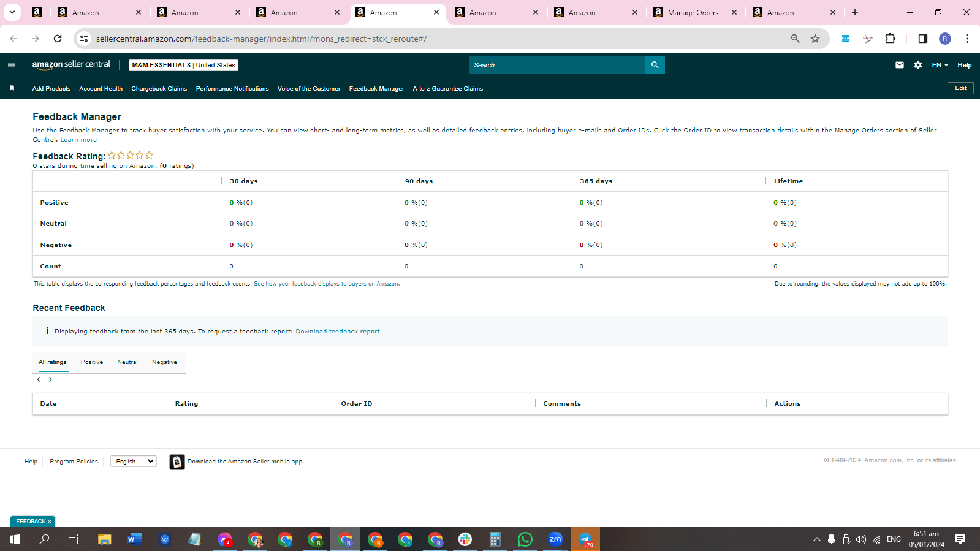Open the Chrome profile avatar R
This screenshot has width=980, height=551.
click(944, 39)
